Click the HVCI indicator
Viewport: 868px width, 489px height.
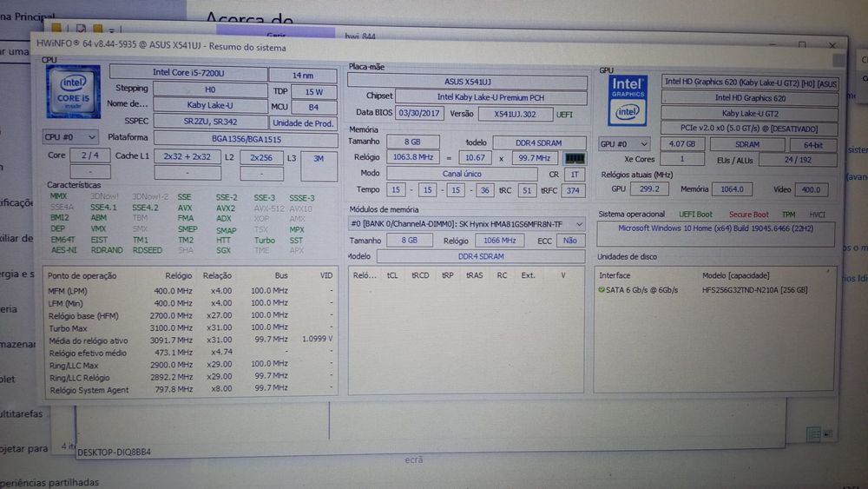tap(817, 215)
